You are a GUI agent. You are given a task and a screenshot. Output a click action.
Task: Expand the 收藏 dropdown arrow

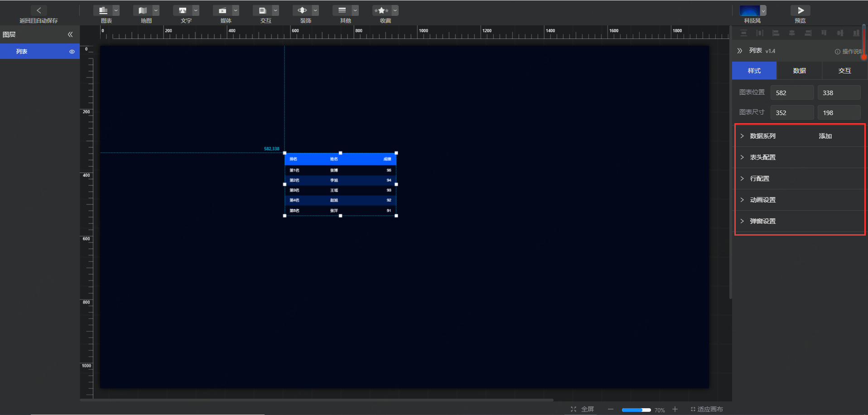pyautogui.click(x=395, y=10)
